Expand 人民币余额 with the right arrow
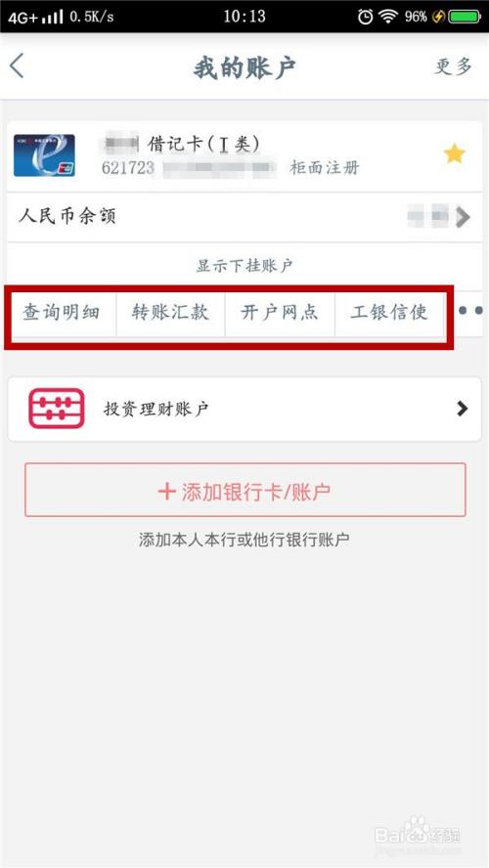The image size is (489, 868). (463, 217)
